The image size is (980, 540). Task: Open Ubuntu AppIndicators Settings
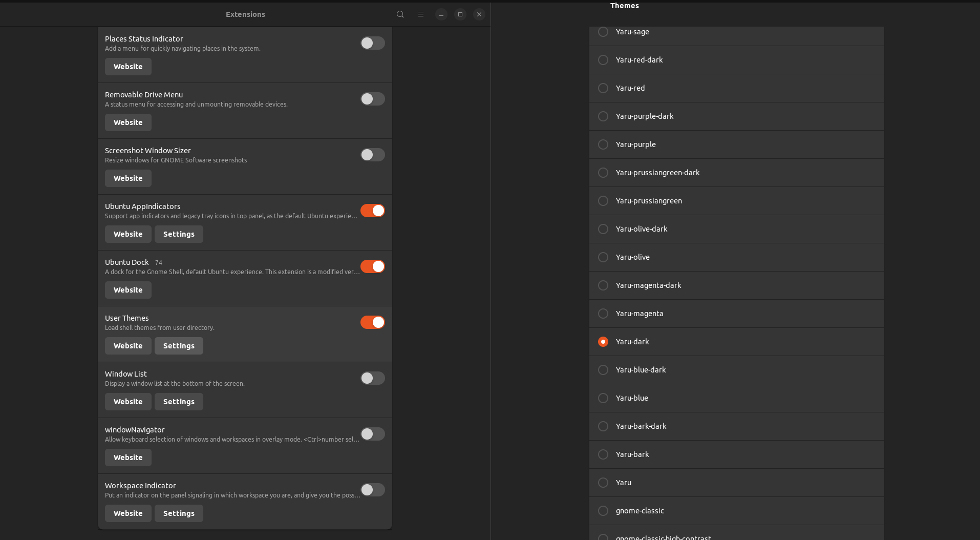tap(179, 234)
